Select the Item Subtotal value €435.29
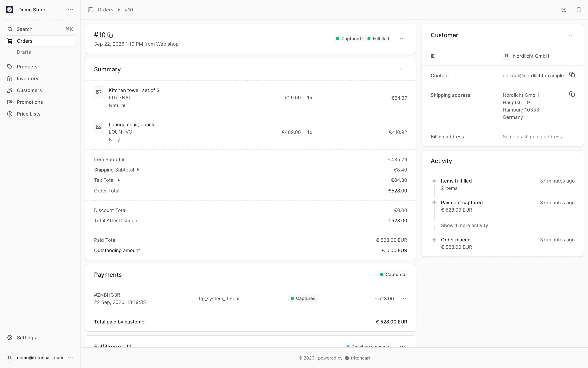The image size is (588, 368). [x=397, y=160]
